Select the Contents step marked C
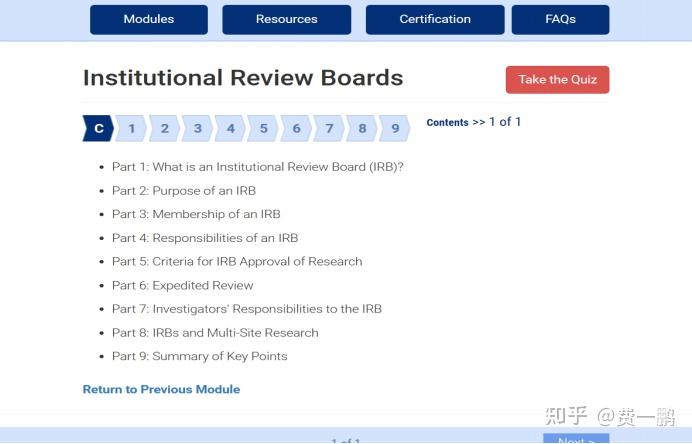The height and width of the screenshot is (444, 692). point(98,128)
